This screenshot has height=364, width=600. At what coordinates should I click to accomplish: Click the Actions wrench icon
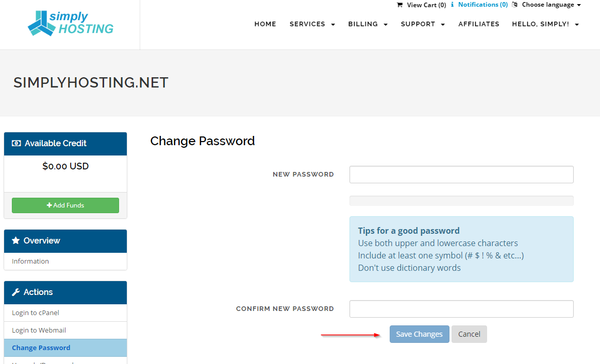[15, 292]
